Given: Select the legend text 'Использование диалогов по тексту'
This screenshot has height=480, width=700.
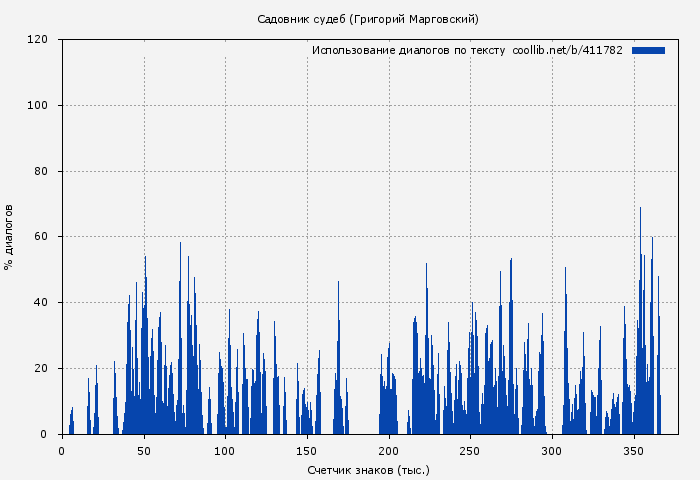Looking at the screenshot, I should 408,50.
